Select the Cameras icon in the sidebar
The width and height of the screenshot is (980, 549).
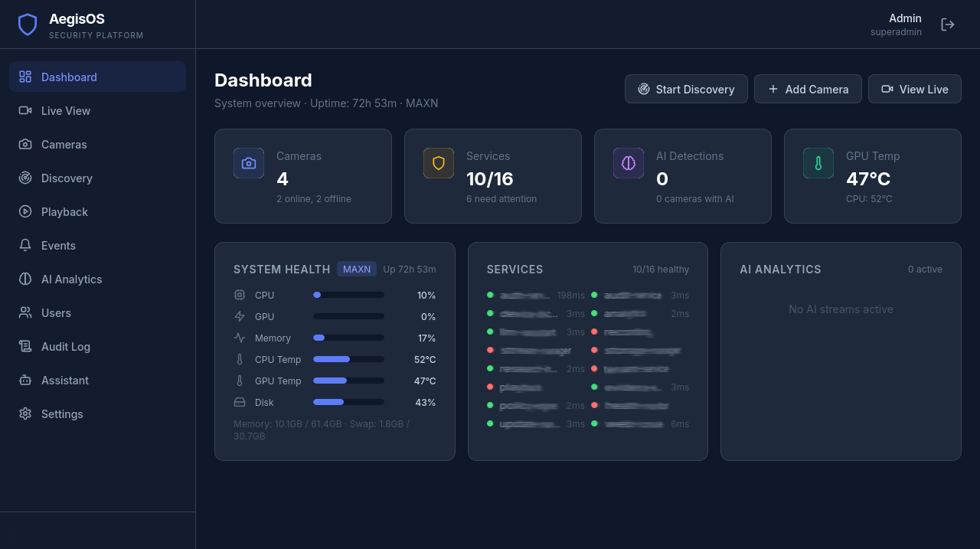click(x=25, y=144)
